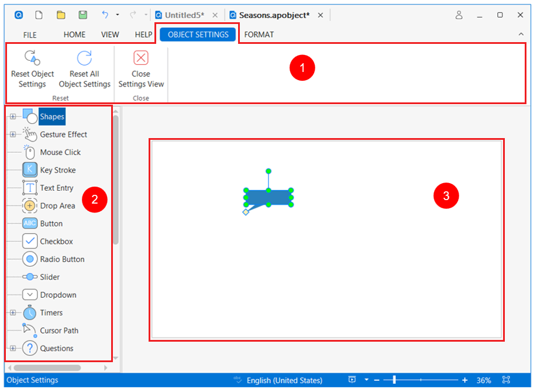Viewport: 537px width, 392px height.
Task: Click the Undo arrow icon
Action: (x=105, y=15)
